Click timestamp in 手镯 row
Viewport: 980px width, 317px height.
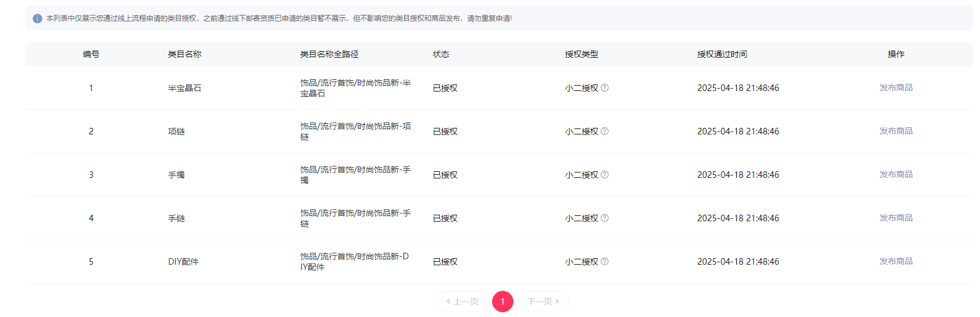[x=738, y=175]
